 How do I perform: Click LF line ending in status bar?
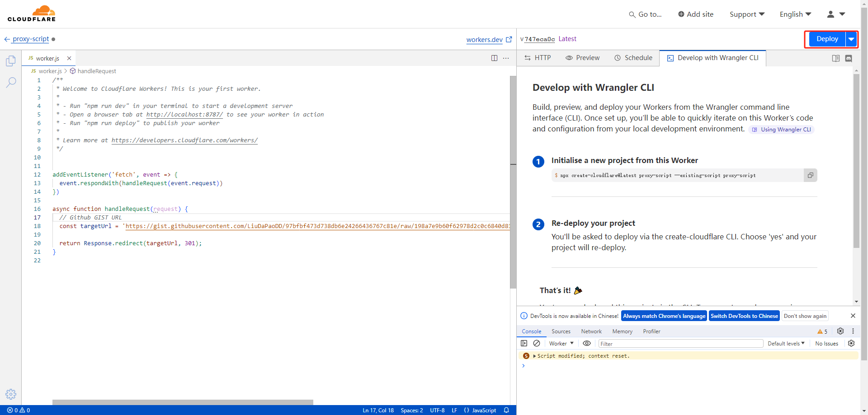click(454, 410)
